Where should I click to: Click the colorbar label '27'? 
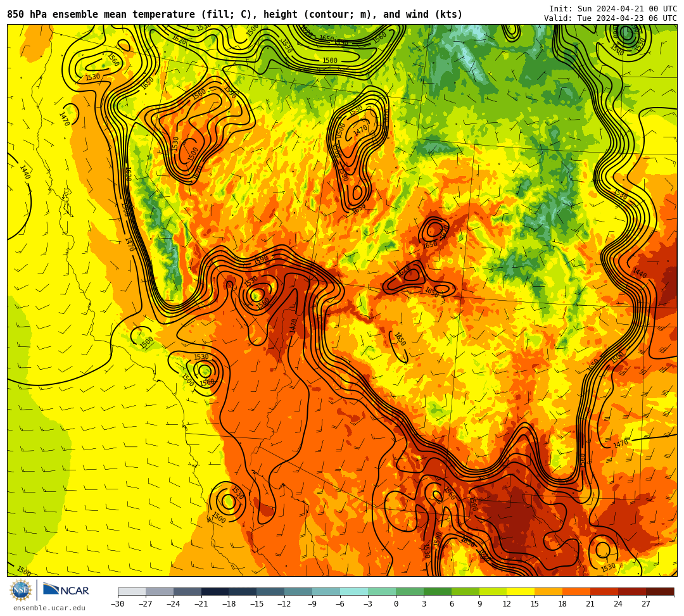(645, 604)
